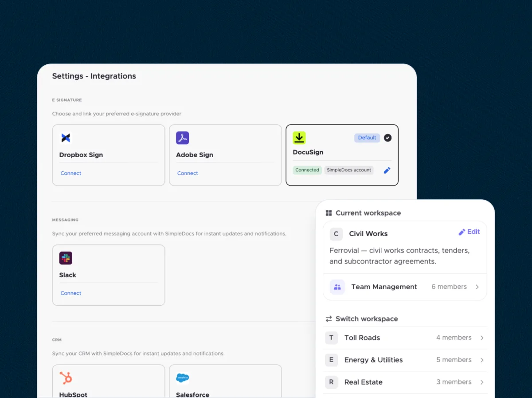Click the Adobe Sign logo icon
This screenshot has height=398, width=532.
[x=183, y=138]
